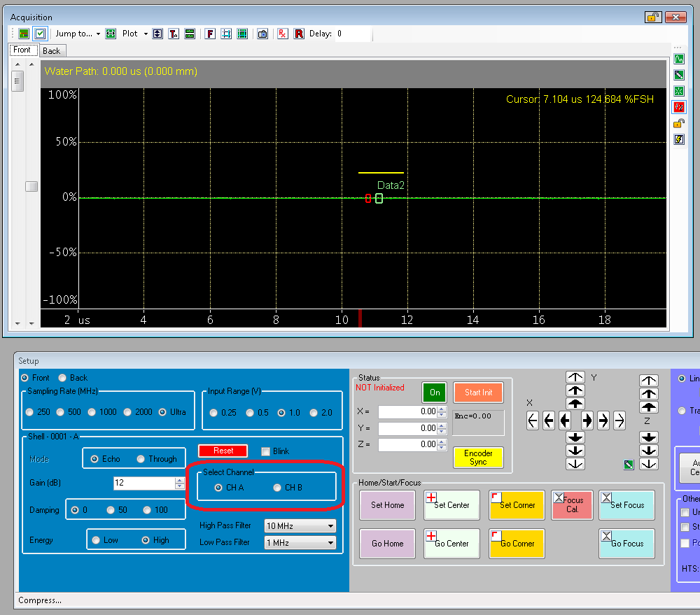This screenshot has width=700, height=615.
Task: Click the vertical slider thumb left of waveform
Action: [31, 186]
